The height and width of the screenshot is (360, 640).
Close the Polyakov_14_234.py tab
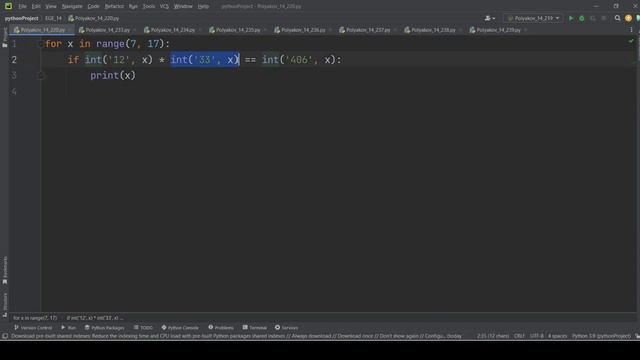[200, 30]
